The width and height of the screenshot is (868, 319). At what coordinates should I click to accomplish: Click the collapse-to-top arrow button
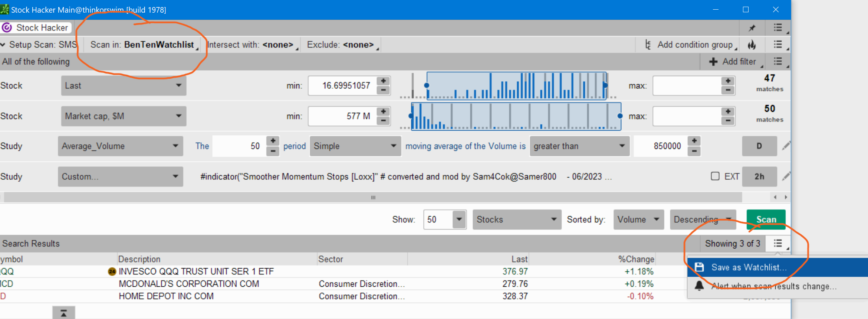coord(63,313)
